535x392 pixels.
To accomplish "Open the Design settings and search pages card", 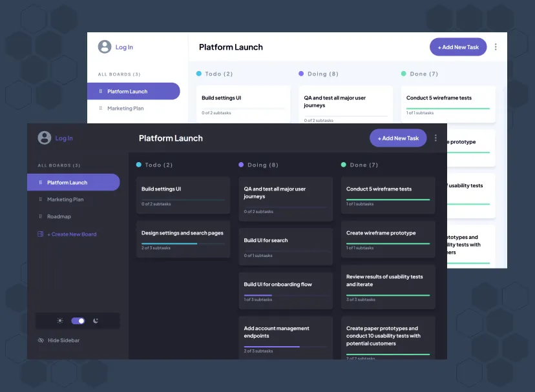I will click(x=183, y=239).
